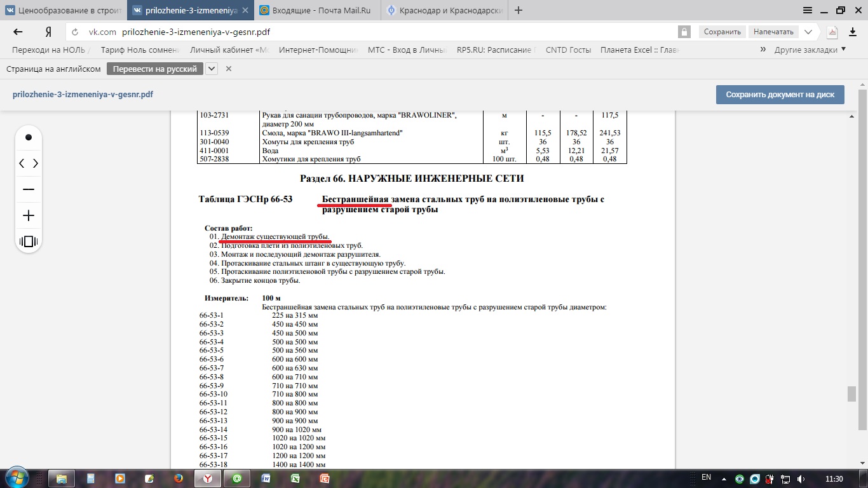Switch to the Входящие - Почта Mail.Ru tab
868x488 pixels.
click(317, 10)
